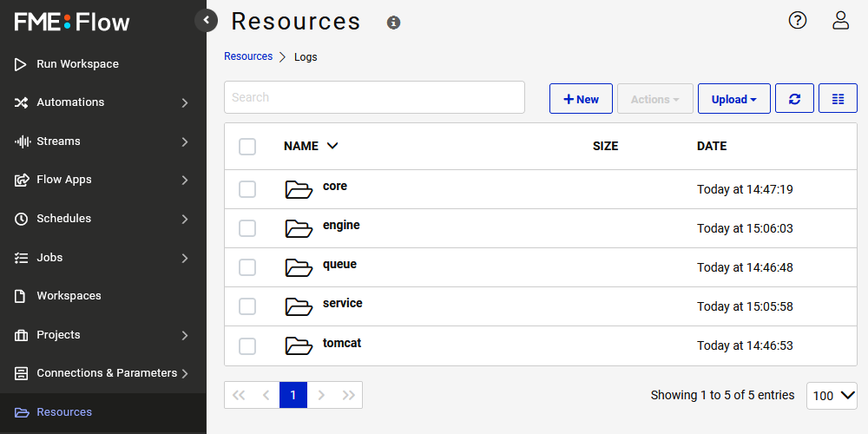This screenshot has height=434, width=868.
Task: Click the refresh icon button
Action: coord(794,99)
